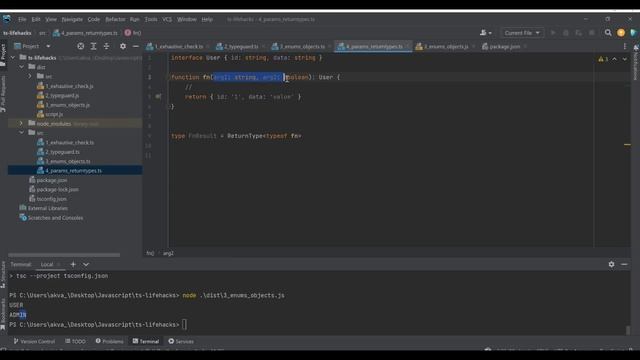Open the VCS menu

167,19
